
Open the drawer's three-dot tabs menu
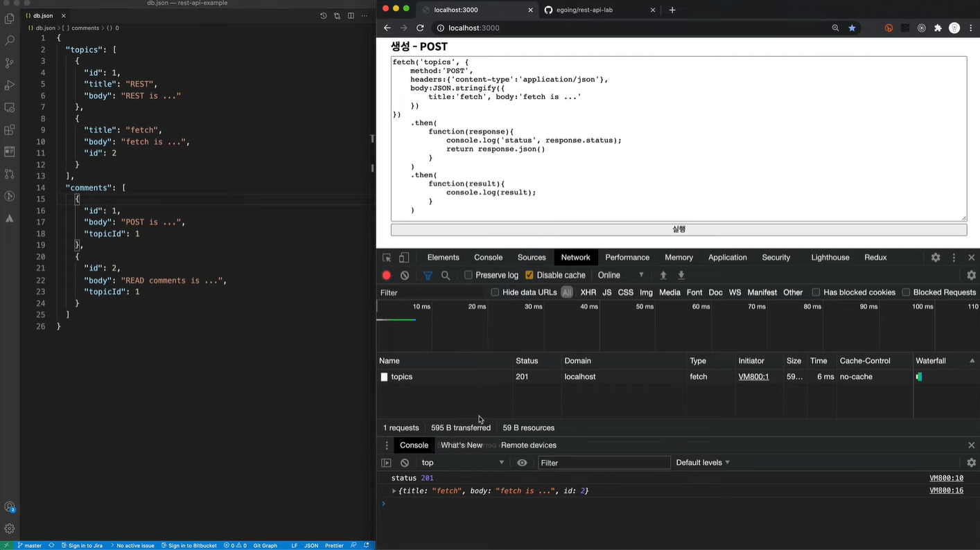387,445
